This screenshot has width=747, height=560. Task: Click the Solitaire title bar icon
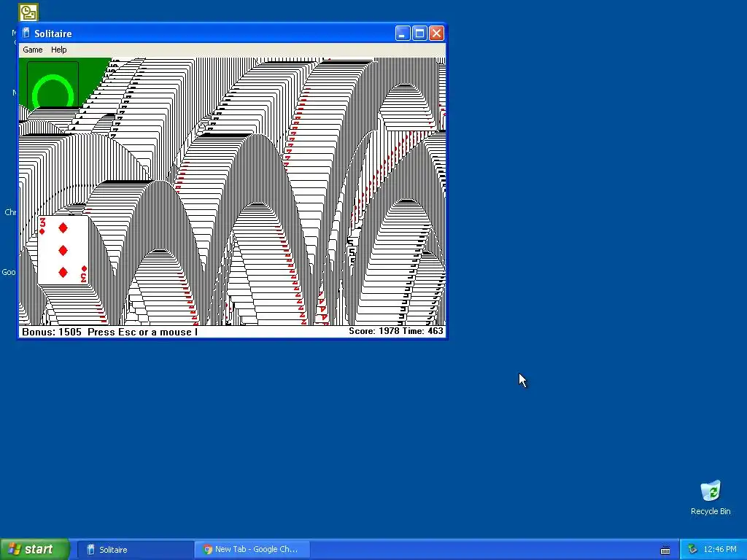(27, 34)
